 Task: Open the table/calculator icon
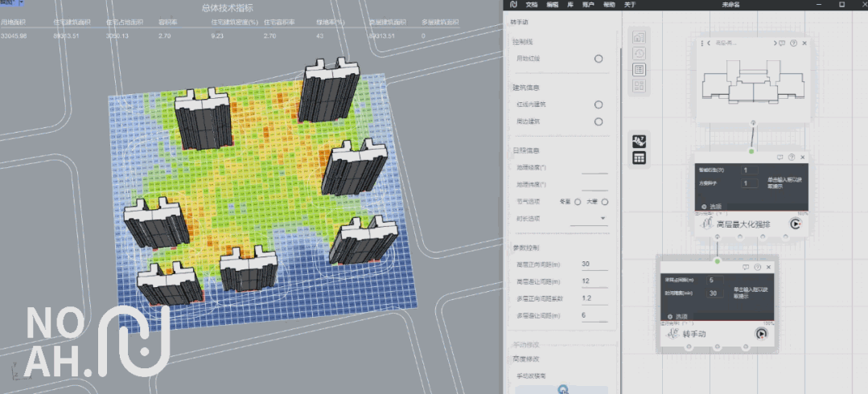coord(640,158)
